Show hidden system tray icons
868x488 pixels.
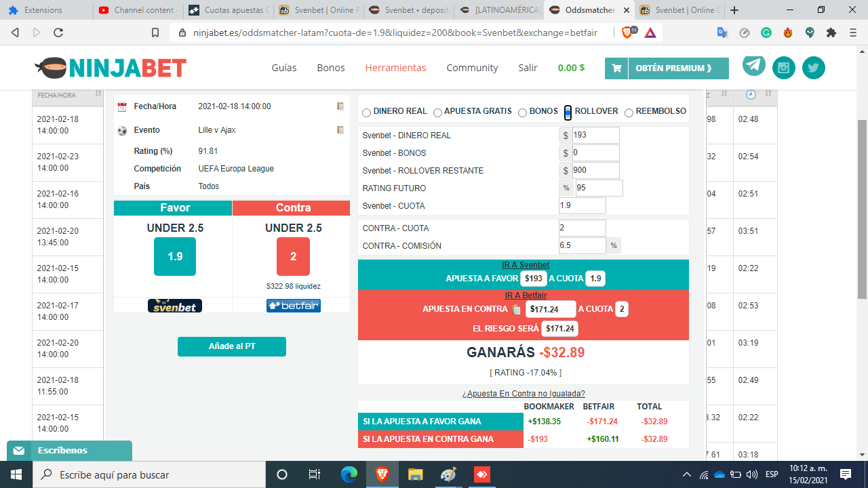tap(686, 474)
